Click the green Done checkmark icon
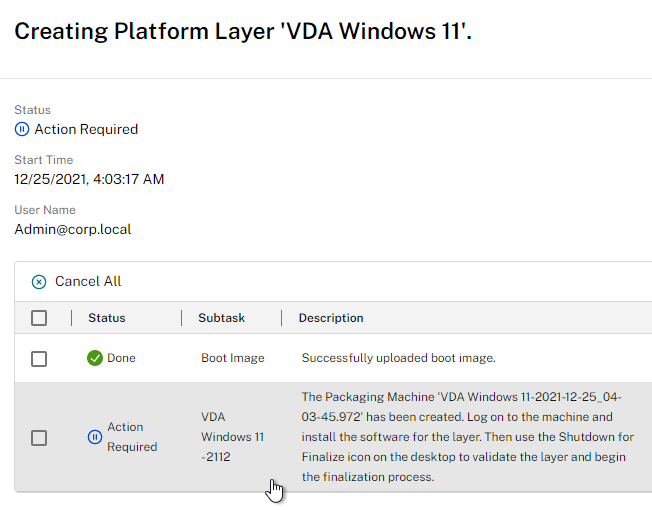 coord(95,358)
